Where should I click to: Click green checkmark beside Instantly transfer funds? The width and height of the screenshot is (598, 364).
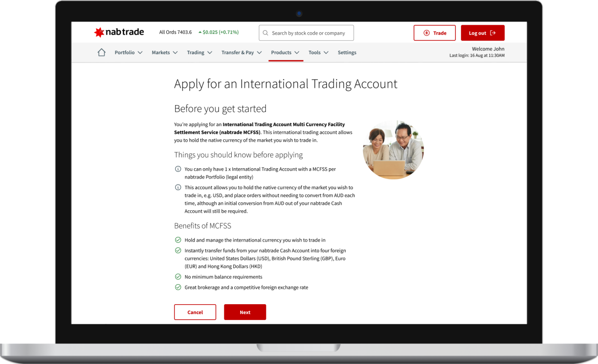(178, 250)
